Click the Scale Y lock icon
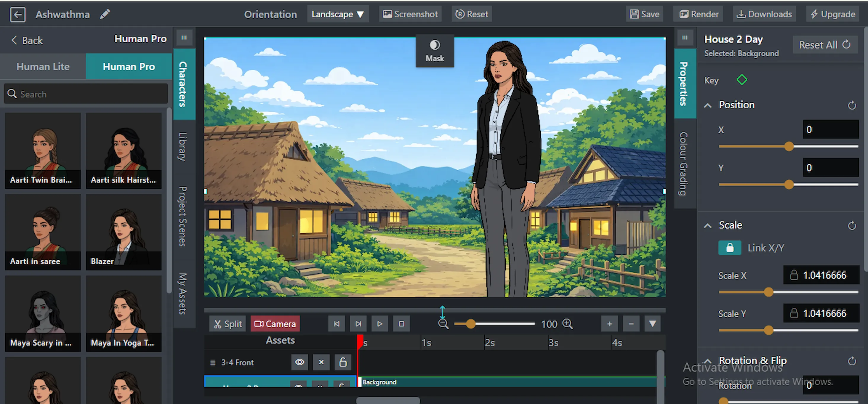The width and height of the screenshot is (868, 404). point(794,313)
